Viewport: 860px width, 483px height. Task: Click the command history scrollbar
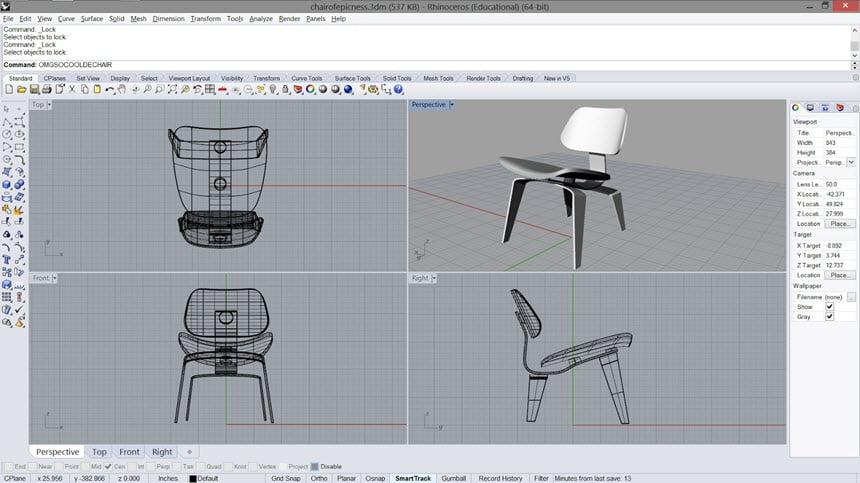(855, 41)
